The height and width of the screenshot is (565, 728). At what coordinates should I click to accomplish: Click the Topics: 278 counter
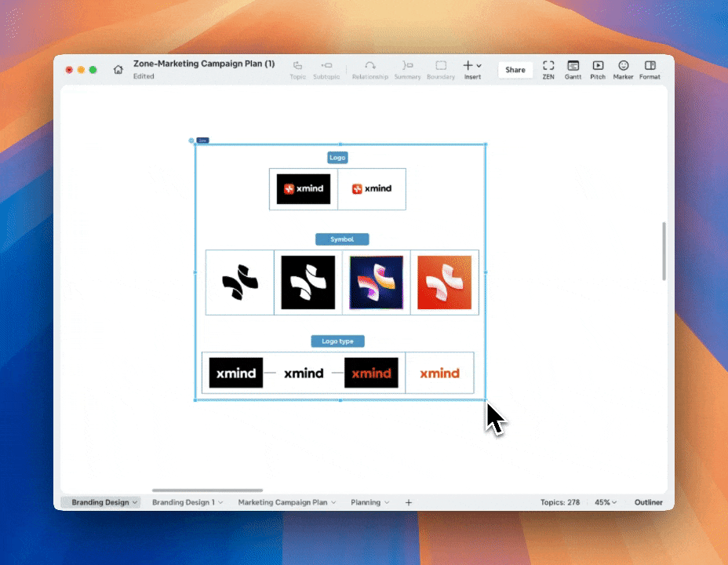pos(560,502)
